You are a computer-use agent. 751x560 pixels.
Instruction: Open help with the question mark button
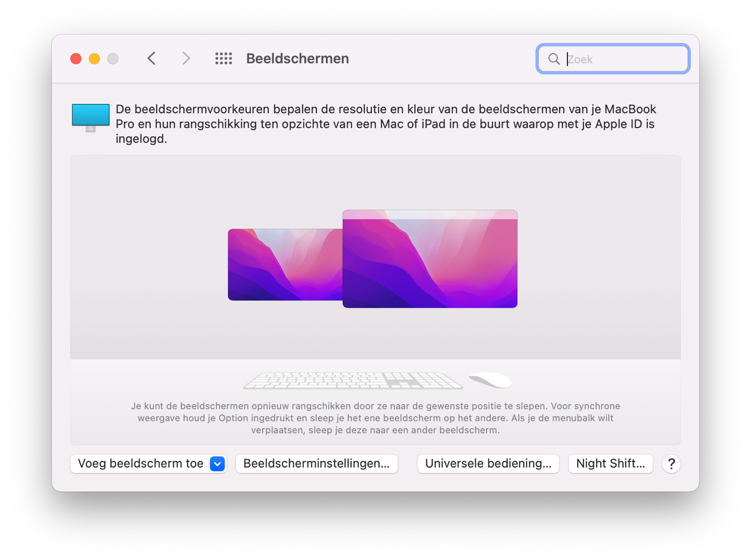pyautogui.click(x=671, y=464)
